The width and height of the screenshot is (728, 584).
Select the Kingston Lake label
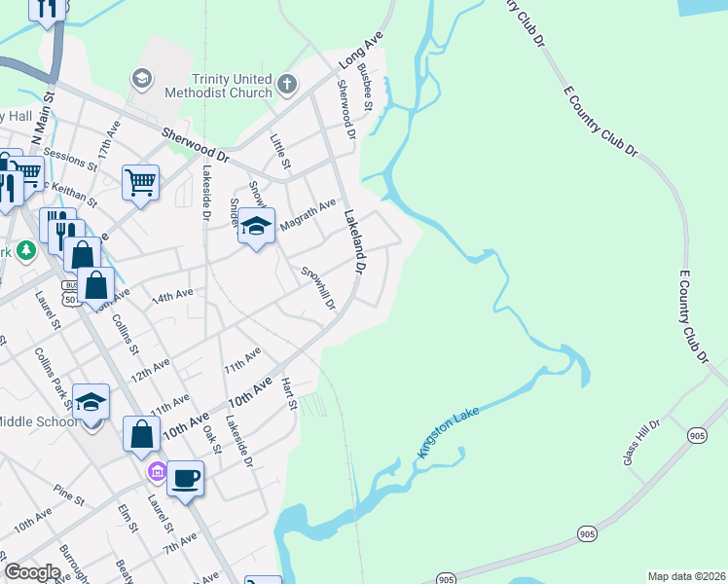point(448,432)
